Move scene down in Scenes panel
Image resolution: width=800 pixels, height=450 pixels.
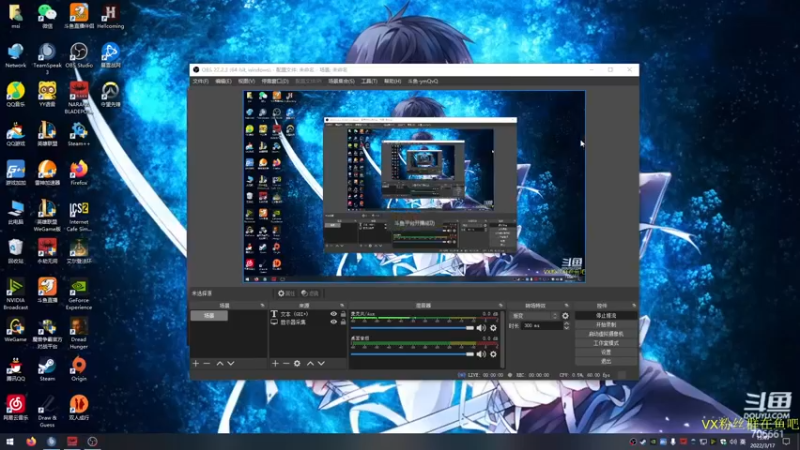tap(231, 363)
